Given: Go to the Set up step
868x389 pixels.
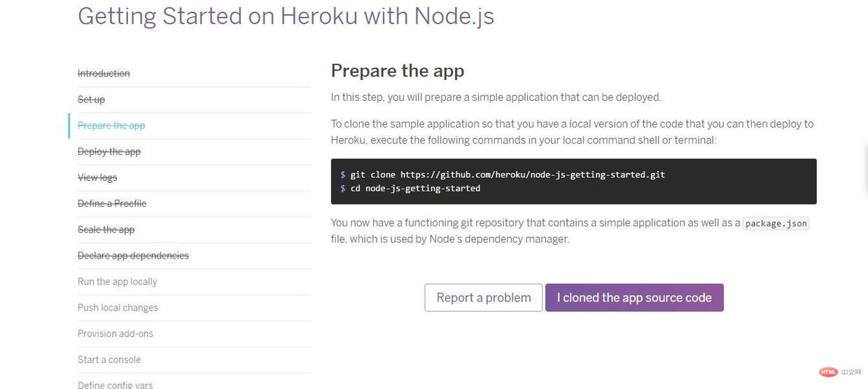Looking at the screenshot, I should click(91, 100).
